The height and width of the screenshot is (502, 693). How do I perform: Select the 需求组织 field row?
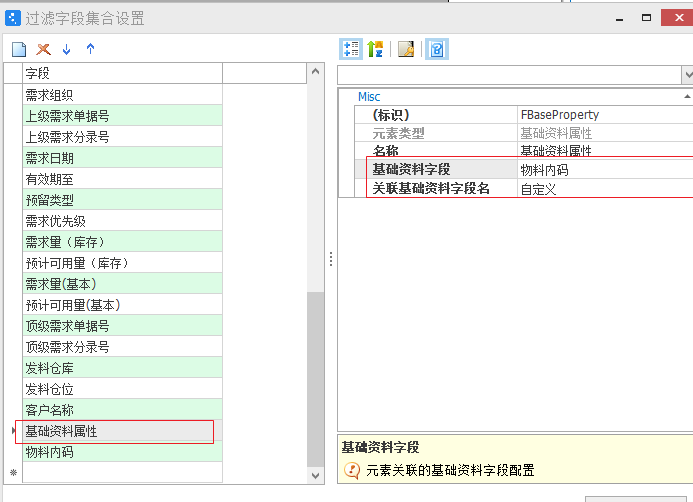coord(120,95)
